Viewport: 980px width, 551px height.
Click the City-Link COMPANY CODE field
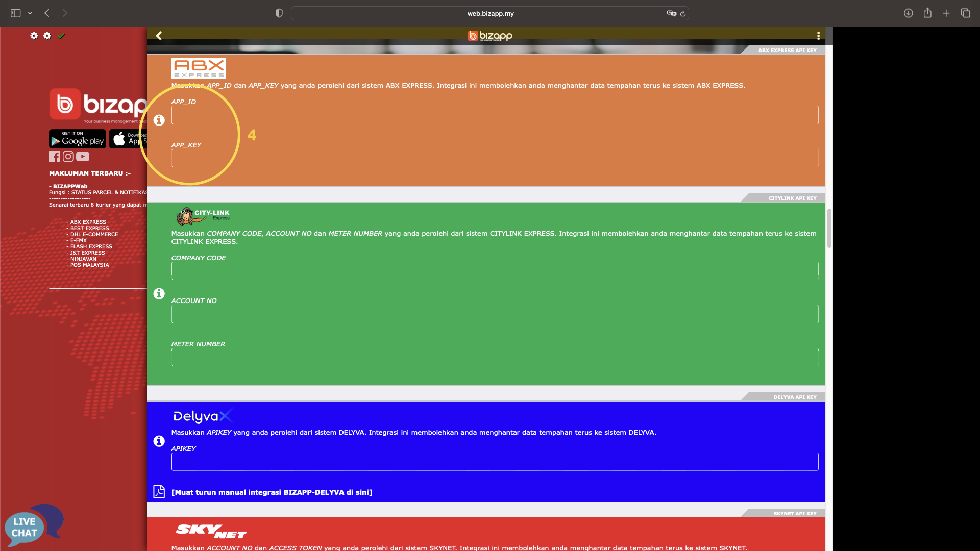[x=495, y=271]
